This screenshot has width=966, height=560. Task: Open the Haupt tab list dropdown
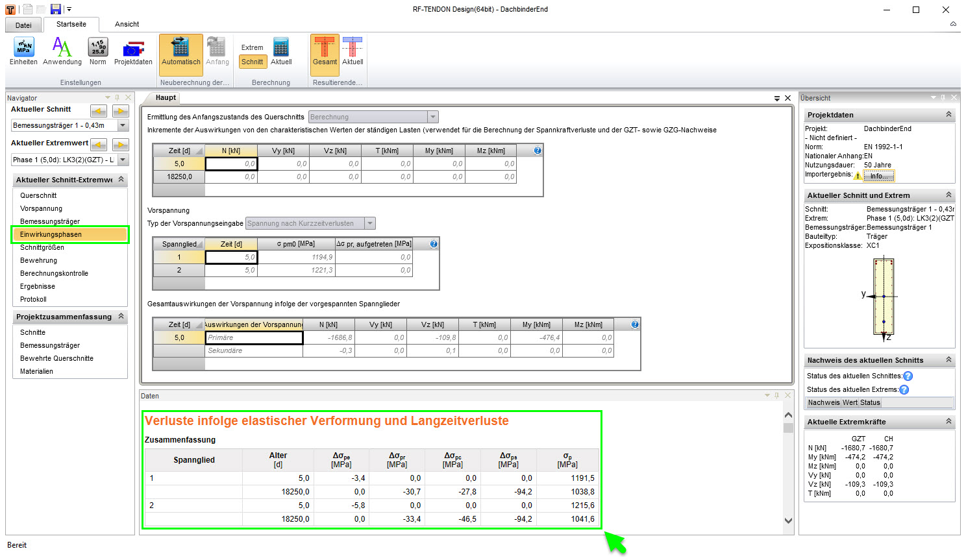pyautogui.click(x=777, y=99)
